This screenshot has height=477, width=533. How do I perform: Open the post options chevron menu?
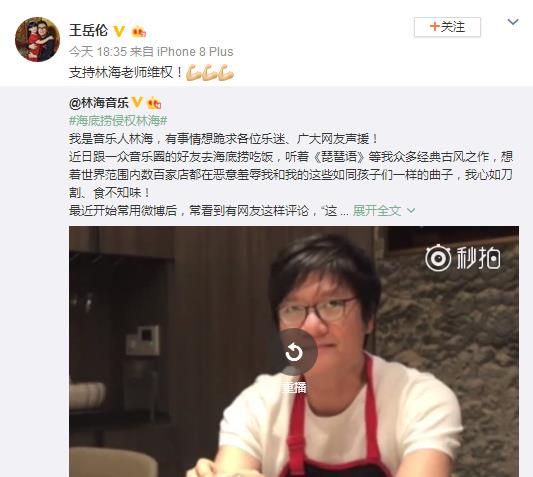tap(513, 22)
